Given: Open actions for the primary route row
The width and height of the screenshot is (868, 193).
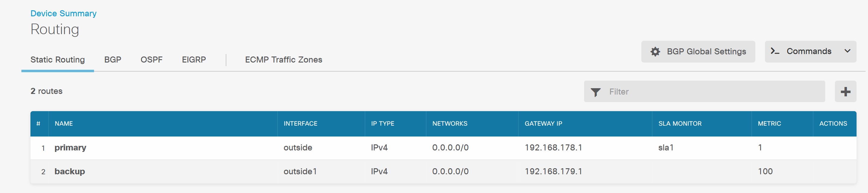Looking at the screenshot, I should pyautogui.click(x=833, y=147).
